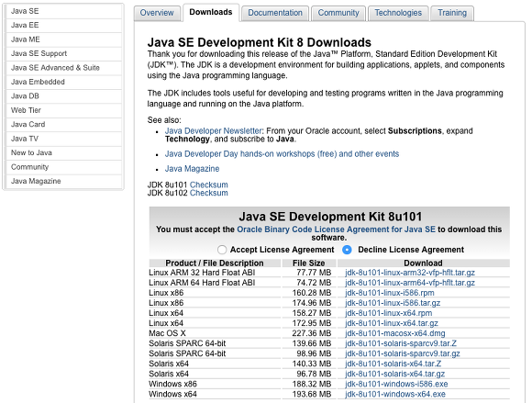Download jdk-8u101-solaris-x64.tar.Z

[393, 364]
